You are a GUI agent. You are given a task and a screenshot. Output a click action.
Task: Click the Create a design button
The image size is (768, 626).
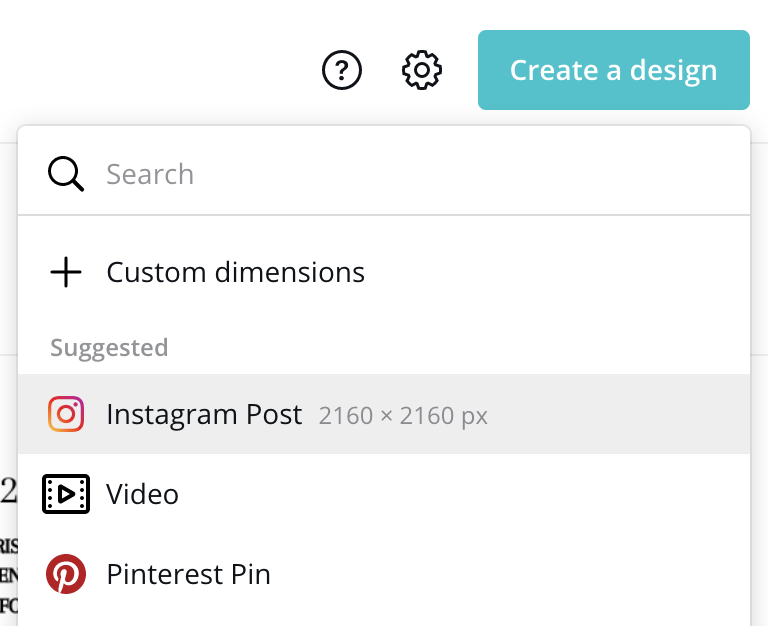click(x=613, y=70)
